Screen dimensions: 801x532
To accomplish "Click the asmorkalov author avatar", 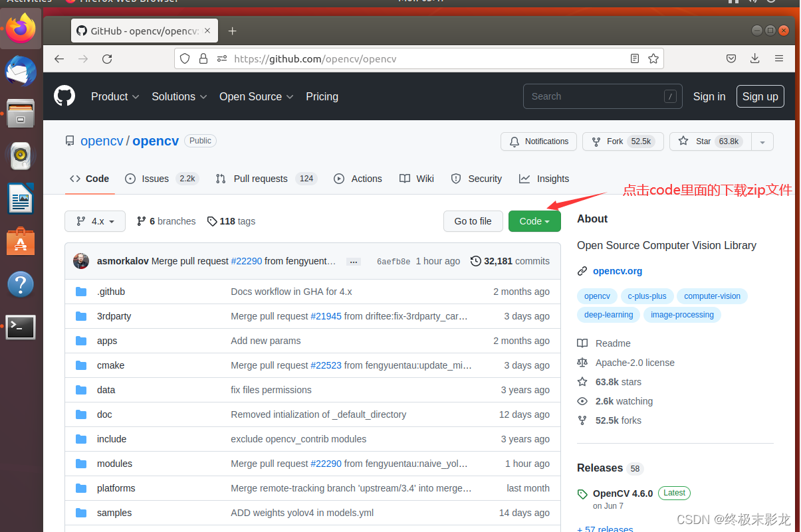I will (81, 261).
